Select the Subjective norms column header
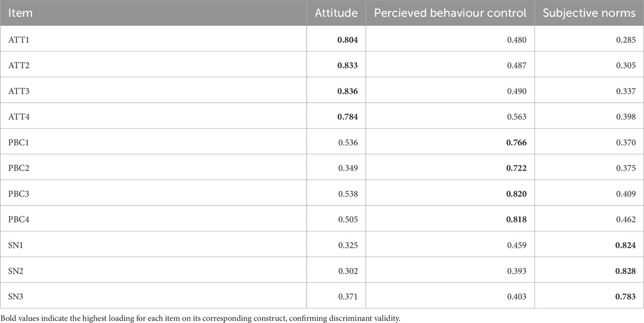The image size is (644, 323). pos(589,13)
